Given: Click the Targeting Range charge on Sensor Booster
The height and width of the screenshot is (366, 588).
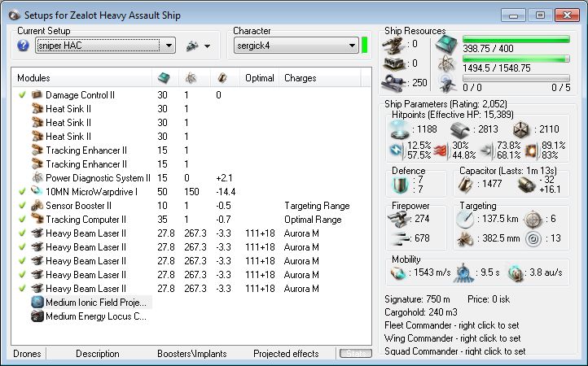Looking at the screenshot, I should click(317, 206).
